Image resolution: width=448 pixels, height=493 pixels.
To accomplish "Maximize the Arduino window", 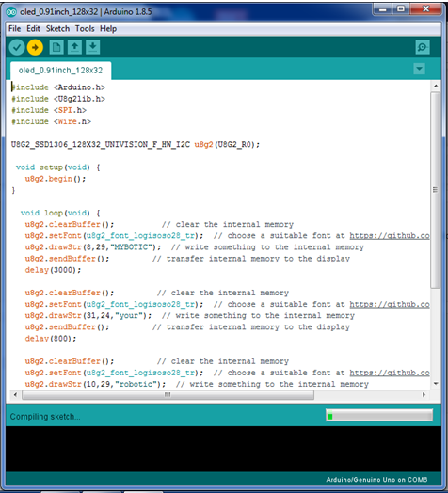I will pos(401,9).
